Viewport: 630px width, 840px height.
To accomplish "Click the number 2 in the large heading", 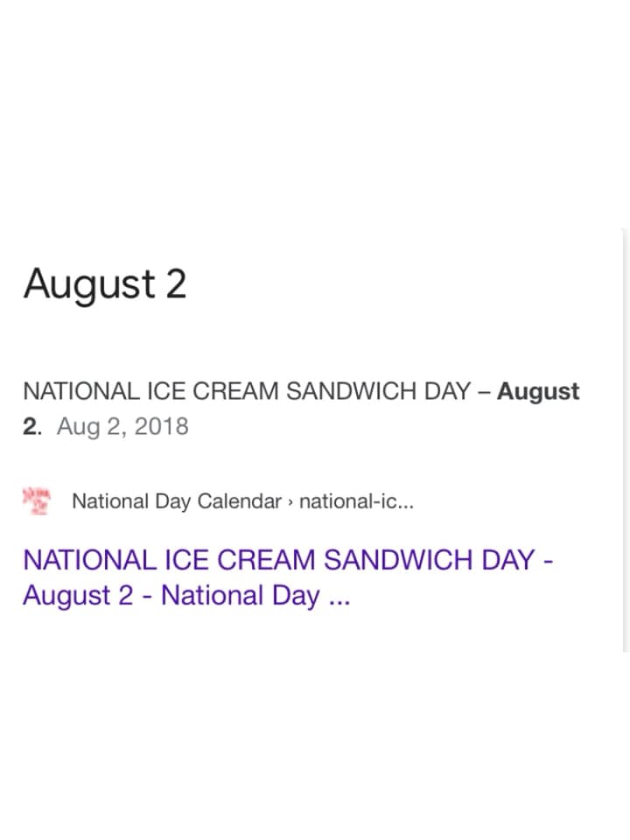I will tap(174, 283).
